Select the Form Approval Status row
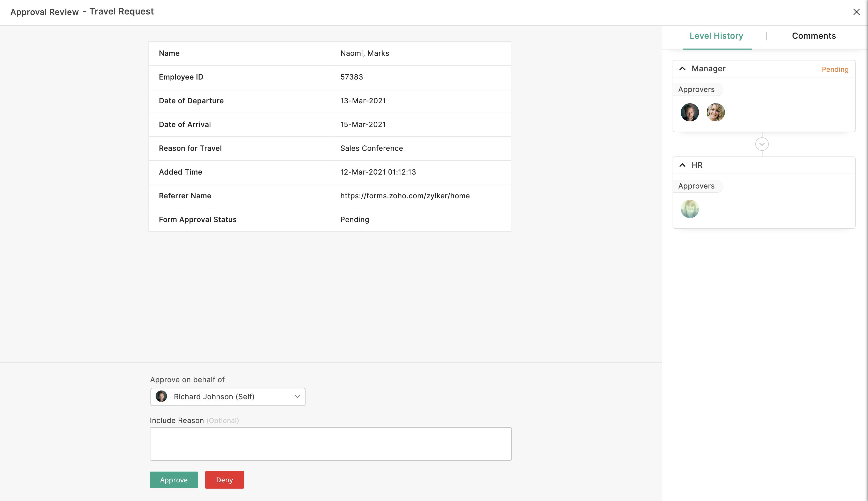 (x=330, y=220)
